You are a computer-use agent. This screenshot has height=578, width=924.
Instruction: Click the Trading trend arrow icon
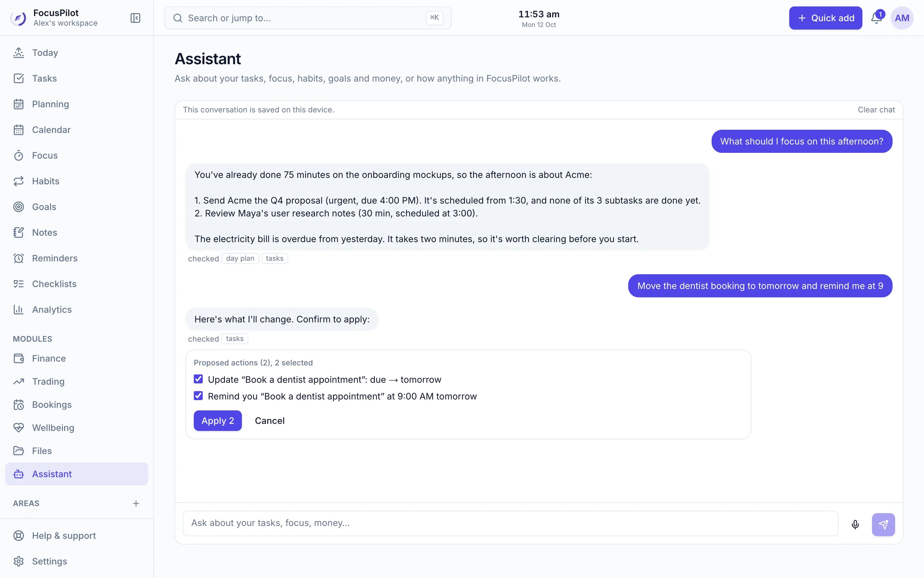18,381
